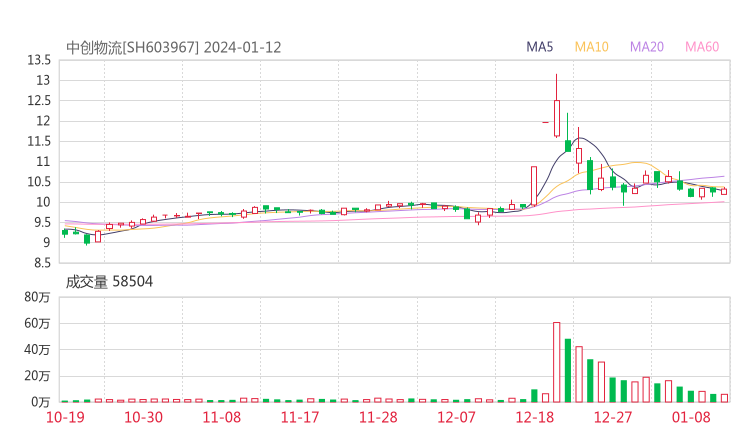The image size is (740, 440).
Task: Click the 11.5 price axis label
Action: 39,142
